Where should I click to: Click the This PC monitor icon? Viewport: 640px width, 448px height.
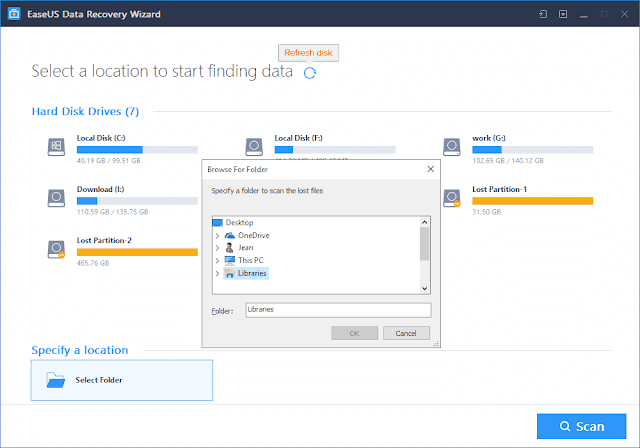pos(230,260)
